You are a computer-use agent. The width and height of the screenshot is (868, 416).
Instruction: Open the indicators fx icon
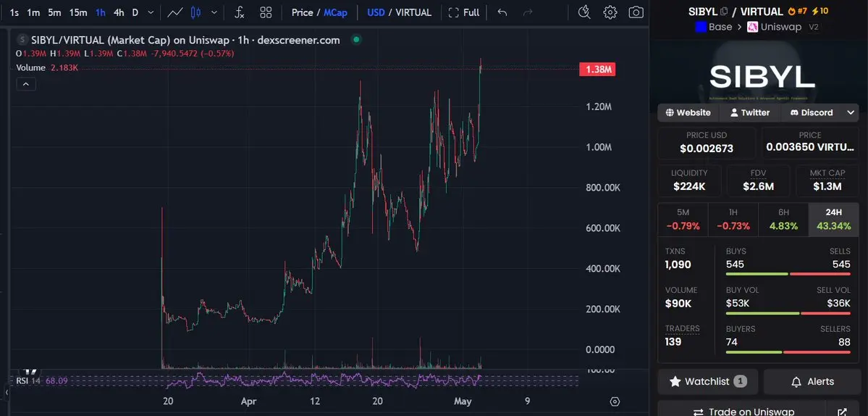pos(239,12)
